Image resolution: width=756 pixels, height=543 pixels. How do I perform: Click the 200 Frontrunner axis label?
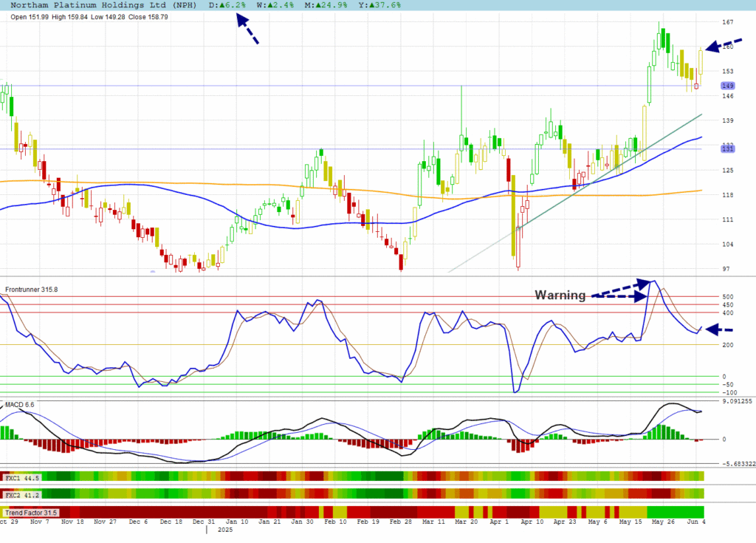pos(727,345)
